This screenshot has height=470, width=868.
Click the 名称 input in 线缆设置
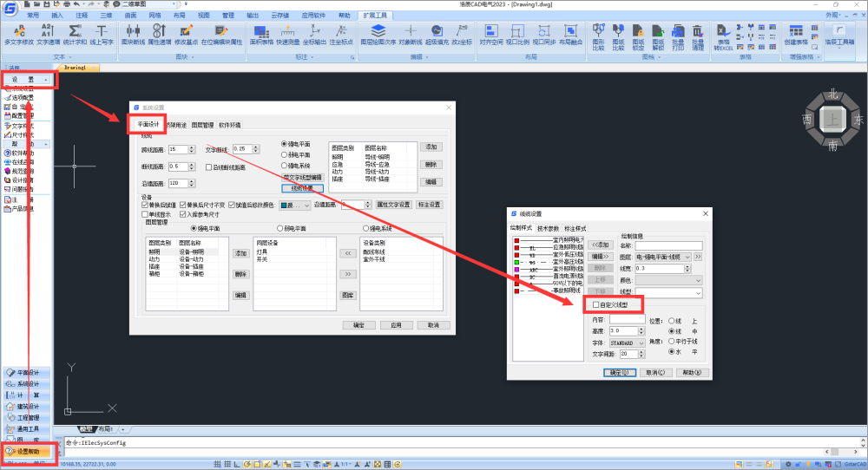(668, 245)
